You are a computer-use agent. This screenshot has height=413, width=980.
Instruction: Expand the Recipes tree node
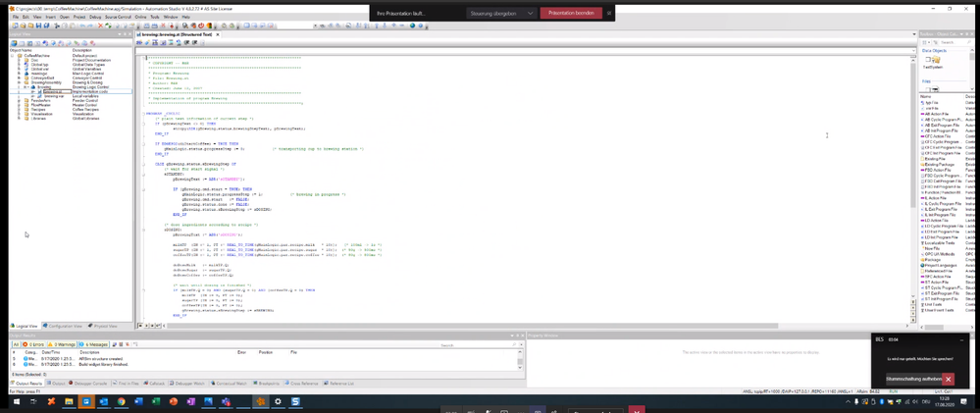20,109
